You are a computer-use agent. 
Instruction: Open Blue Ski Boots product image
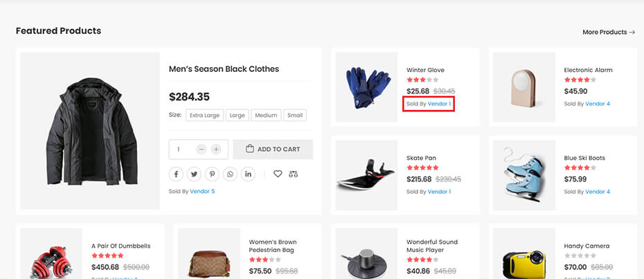[x=524, y=175]
